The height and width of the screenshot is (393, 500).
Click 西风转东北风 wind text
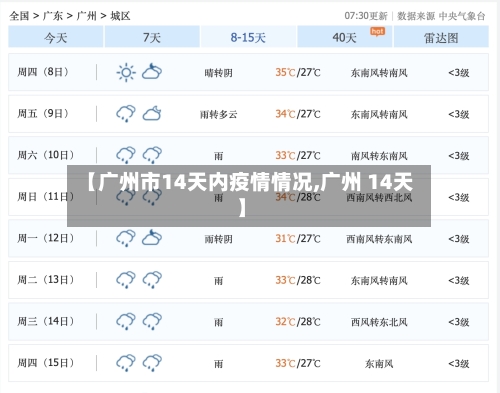(x=379, y=322)
